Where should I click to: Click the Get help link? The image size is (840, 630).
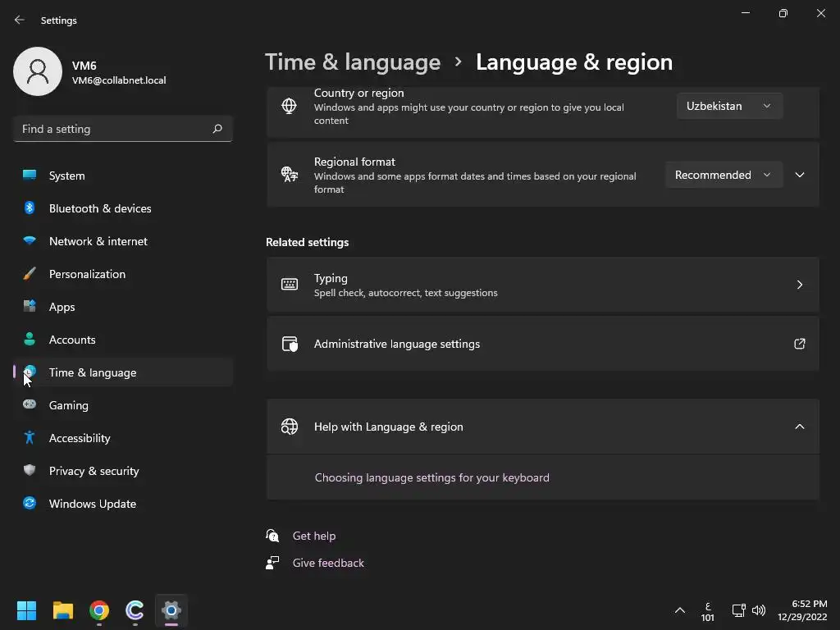point(314,536)
